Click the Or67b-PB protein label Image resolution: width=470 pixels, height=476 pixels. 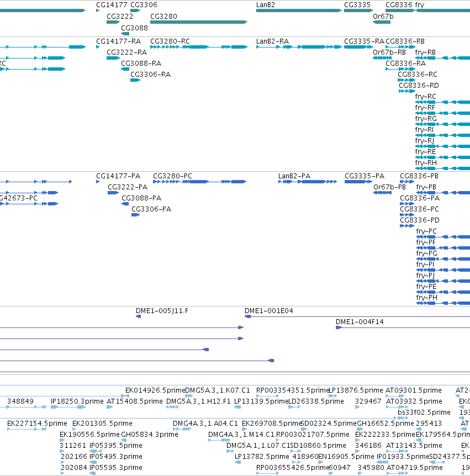point(389,187)
